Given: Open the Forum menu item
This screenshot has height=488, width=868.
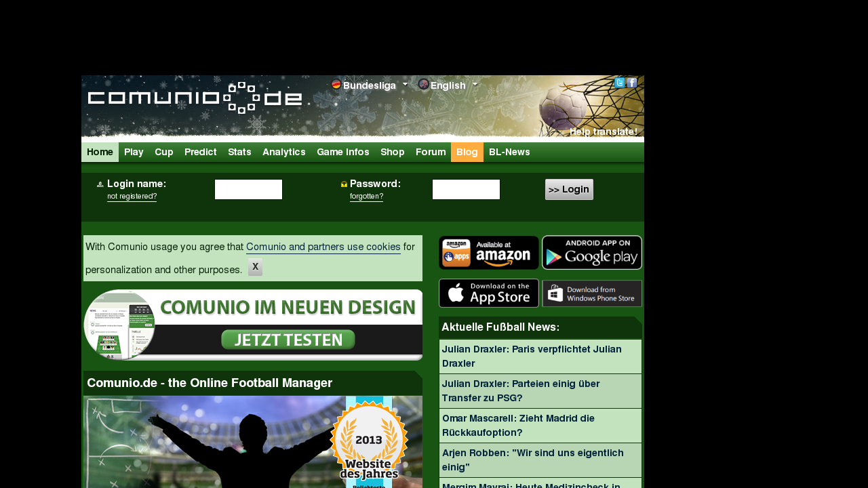Looking at the screenshot, I should tap(431, 152).
